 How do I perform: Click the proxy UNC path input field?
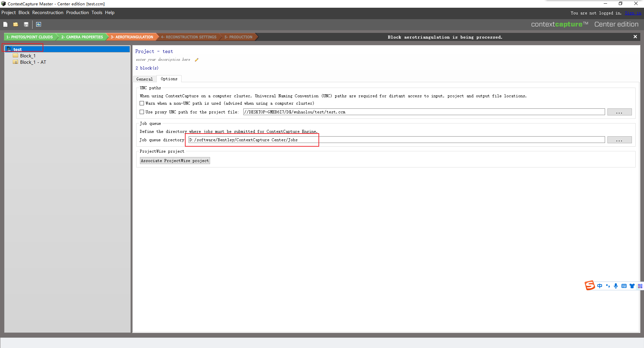tap(424, 112)
